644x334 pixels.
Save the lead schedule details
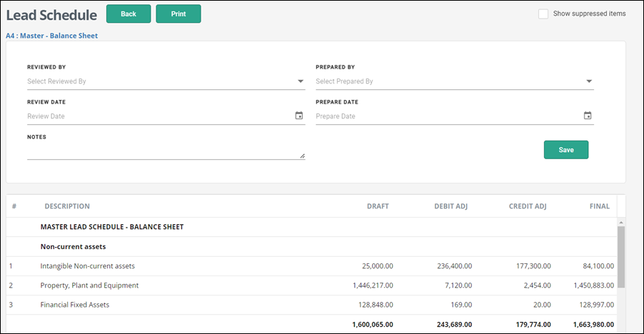(x=566, y=150)
